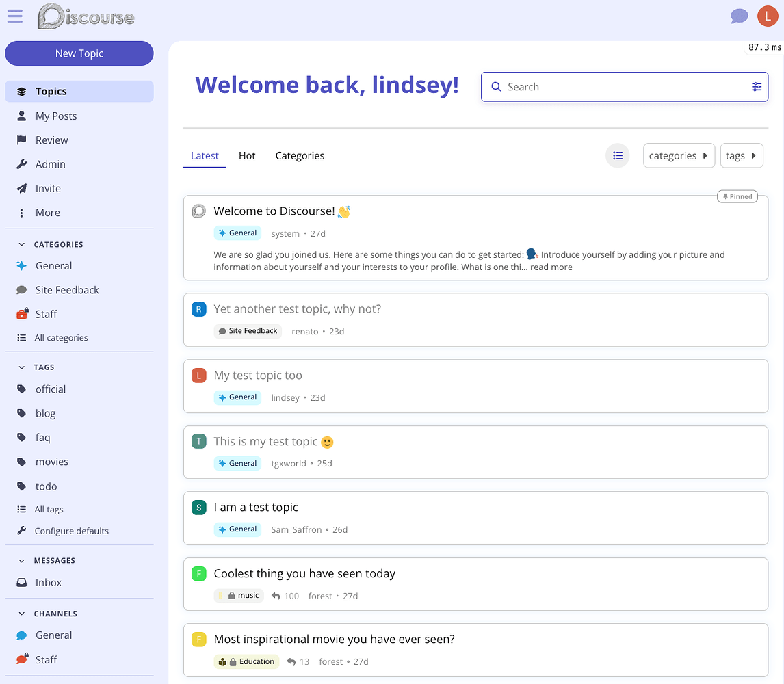Toggle the hamburger sidebar menu
784x684 pixels.
15,16
